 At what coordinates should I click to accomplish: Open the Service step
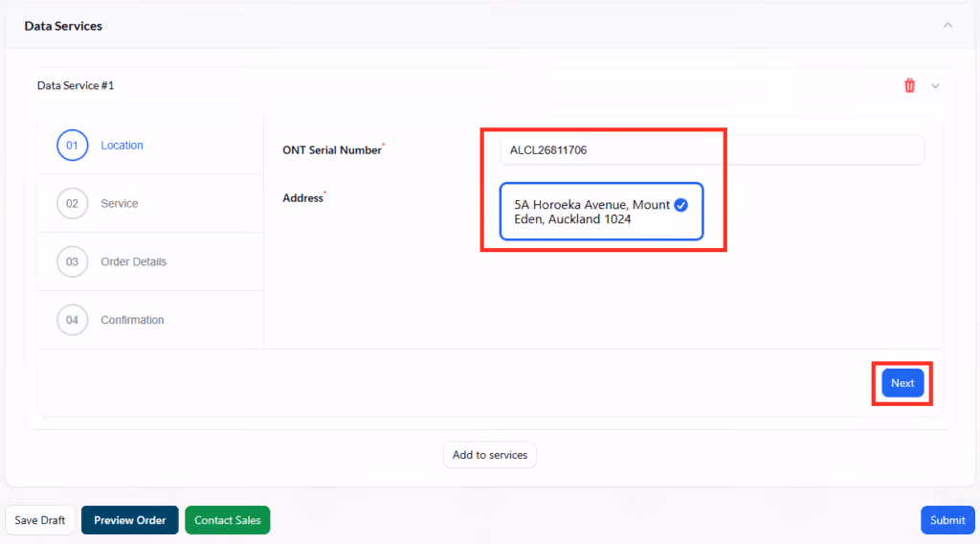120,203
